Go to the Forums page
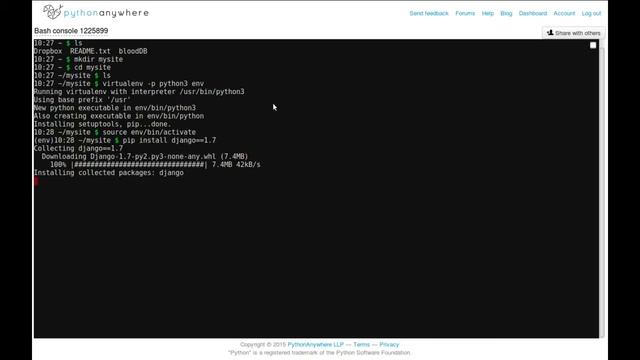This screenshot has width=640, height=360. click(465, 13)
